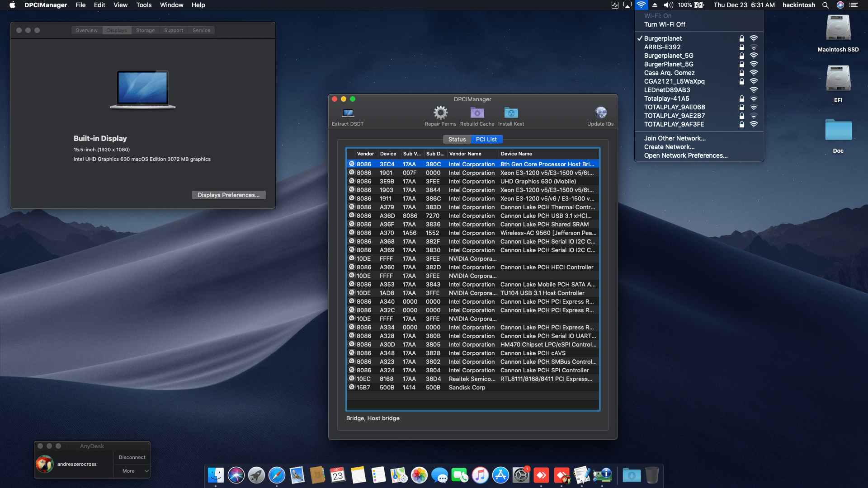This screenshot has width=868, height=488.
Task: Select Wireless-AC 9560 device row
Action: coord(473,233)
